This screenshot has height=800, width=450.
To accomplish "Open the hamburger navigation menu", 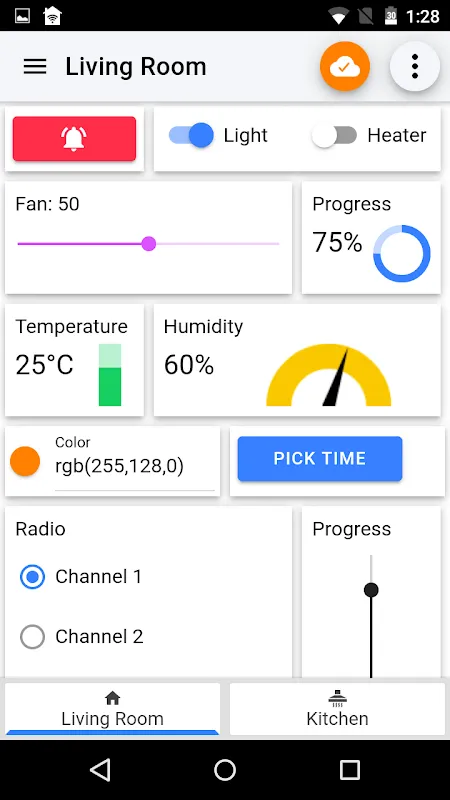I will point(35,66).
